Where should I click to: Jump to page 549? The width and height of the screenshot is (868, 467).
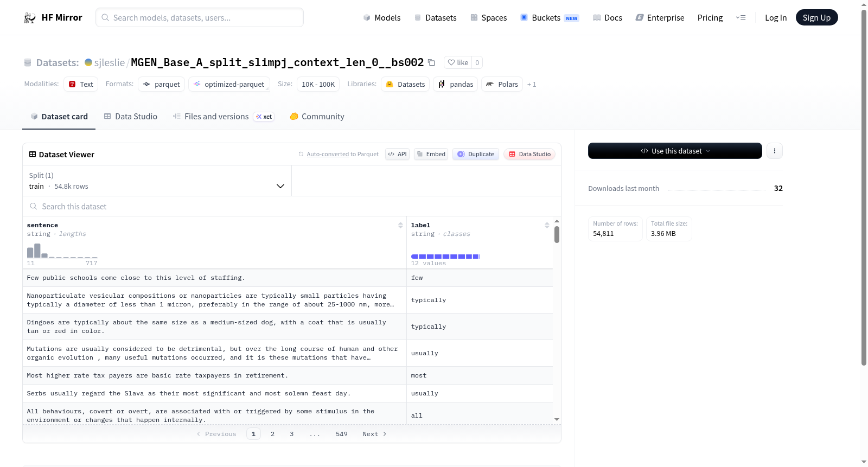[x=341, y=434]
